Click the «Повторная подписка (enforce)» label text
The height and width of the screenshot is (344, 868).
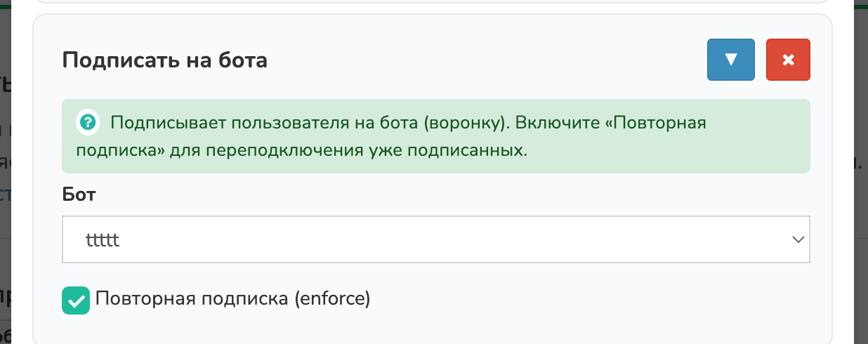coord(232,298)
